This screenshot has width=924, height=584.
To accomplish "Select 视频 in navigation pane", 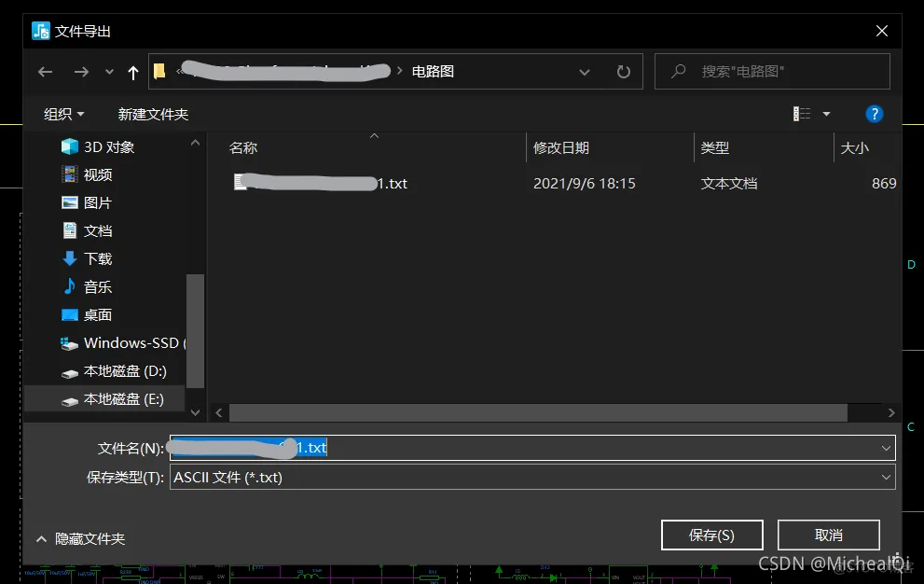I will pyautogui.click(x=87, y=174).
